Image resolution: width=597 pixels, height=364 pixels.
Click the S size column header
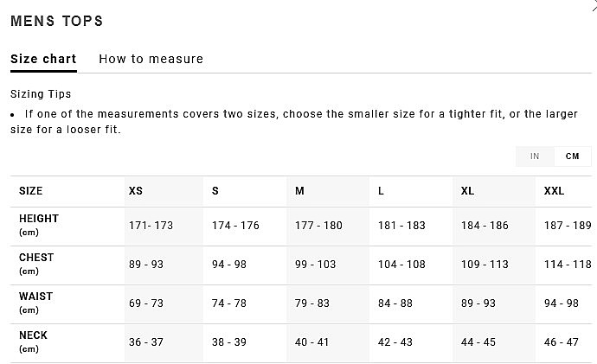pyautogui.click(x=215, y=191)
